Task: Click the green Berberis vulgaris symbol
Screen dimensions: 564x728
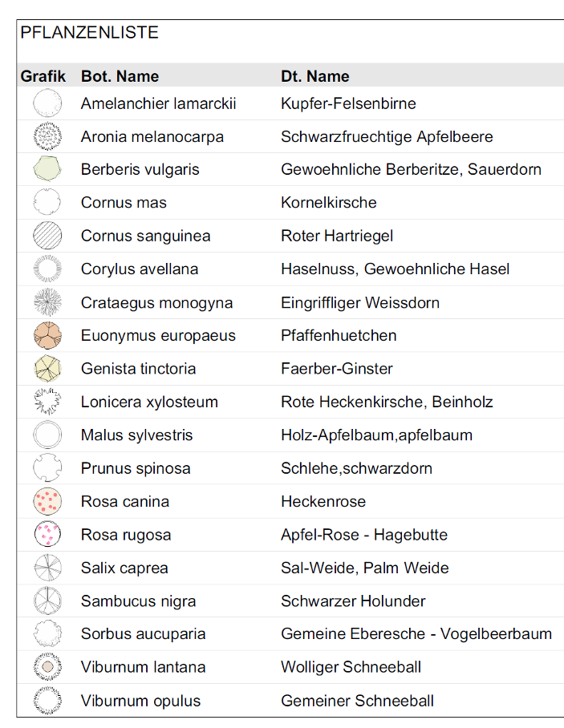Action: click(47, 169)
